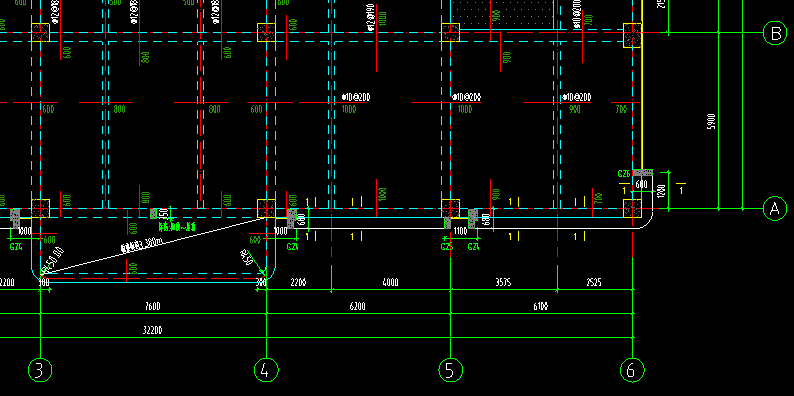Pick yellow column at axes 5 and A
The image size is (794, 396).
[450, 208]
